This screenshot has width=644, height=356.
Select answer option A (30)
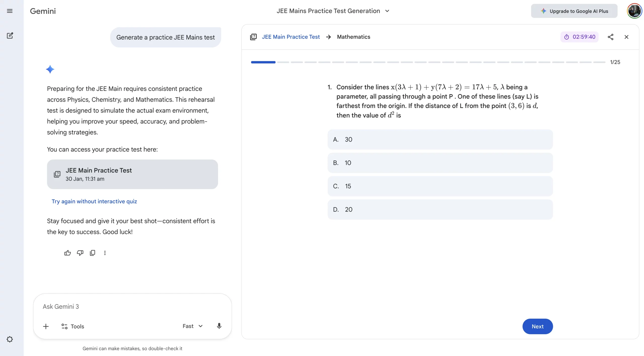pyautogui.click(x=440, y=139)
